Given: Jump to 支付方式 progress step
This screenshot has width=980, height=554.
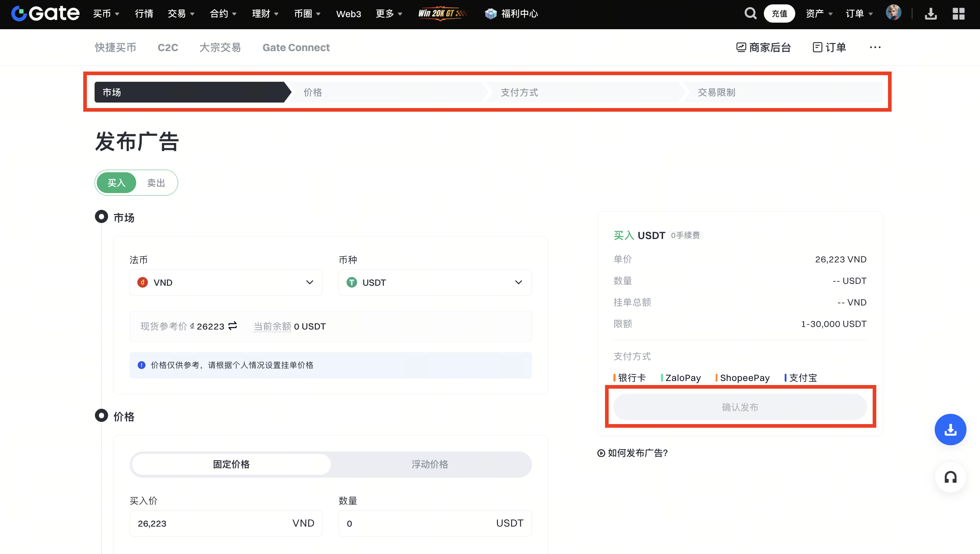Looking at the screenshot, I should tap(519, 92).
